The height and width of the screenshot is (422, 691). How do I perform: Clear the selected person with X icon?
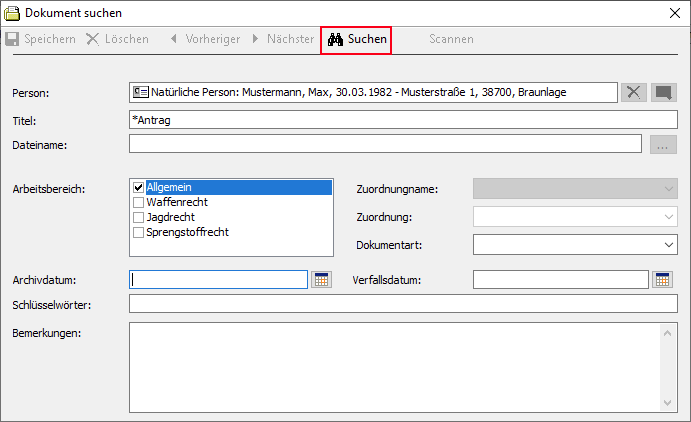(634, 92)
